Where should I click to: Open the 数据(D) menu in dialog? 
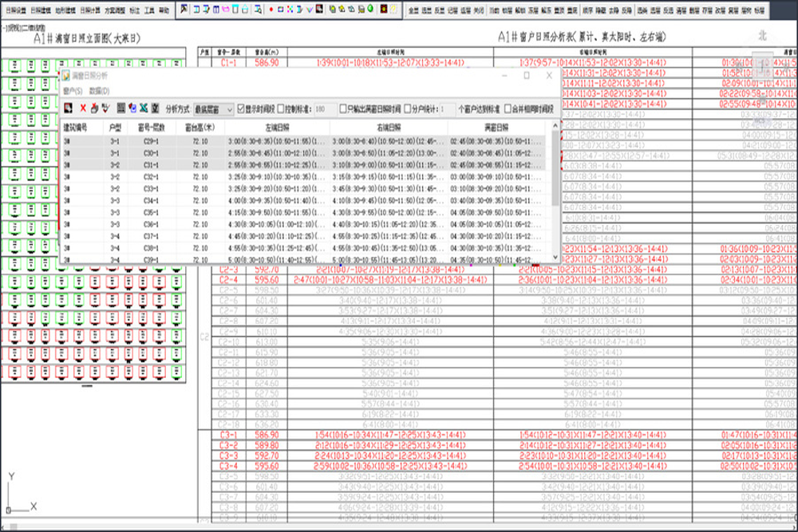coord(99,91)
